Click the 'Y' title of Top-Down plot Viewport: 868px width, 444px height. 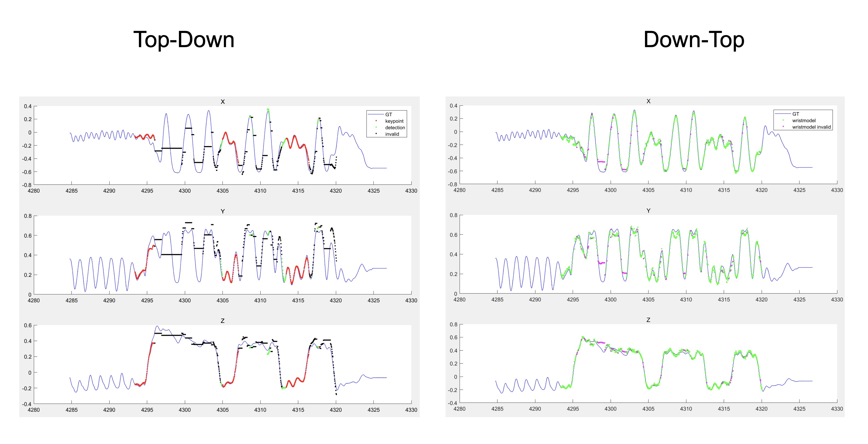pos(223,211)
